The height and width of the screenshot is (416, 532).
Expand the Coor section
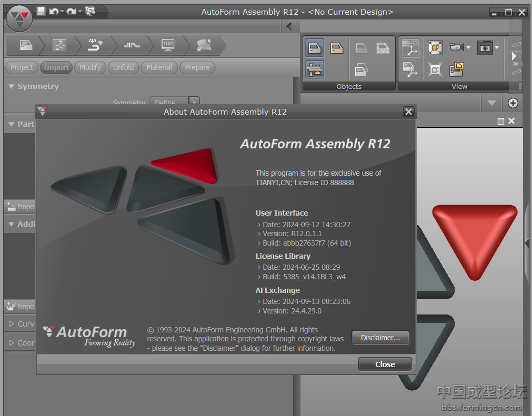(11, 343)
